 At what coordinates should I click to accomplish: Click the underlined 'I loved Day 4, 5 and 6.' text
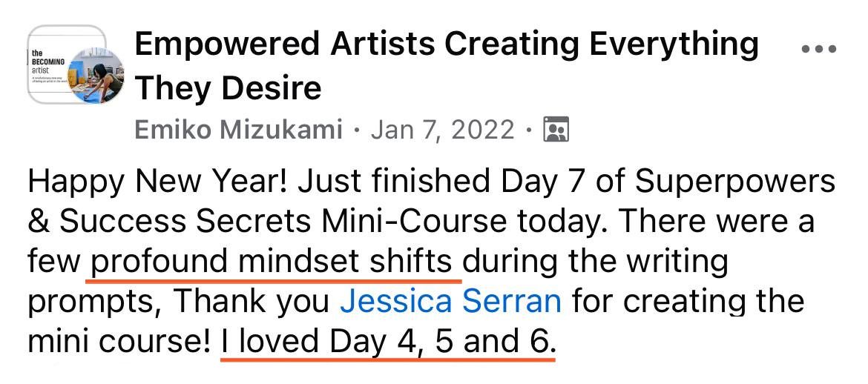point(387,341)
